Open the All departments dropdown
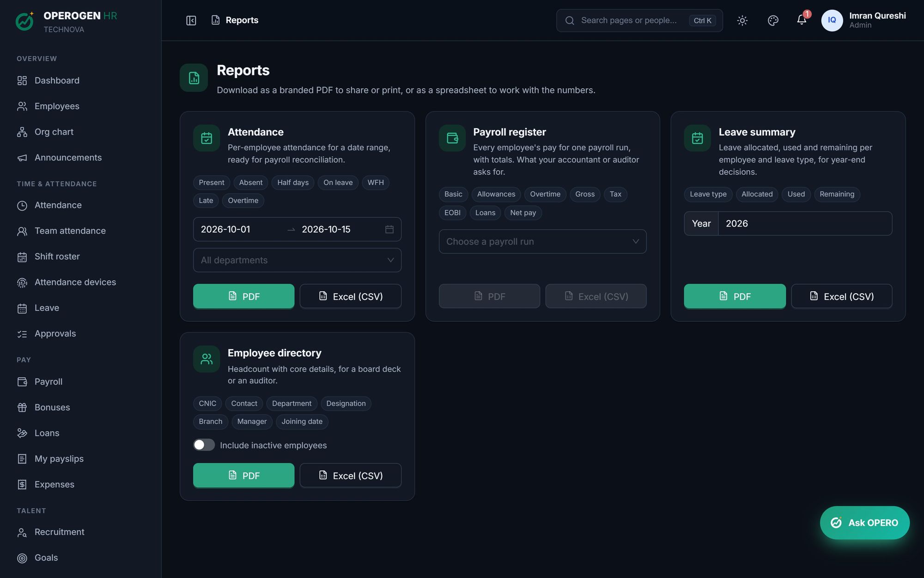This screenshot has width=924, height=578. (297, 260)
